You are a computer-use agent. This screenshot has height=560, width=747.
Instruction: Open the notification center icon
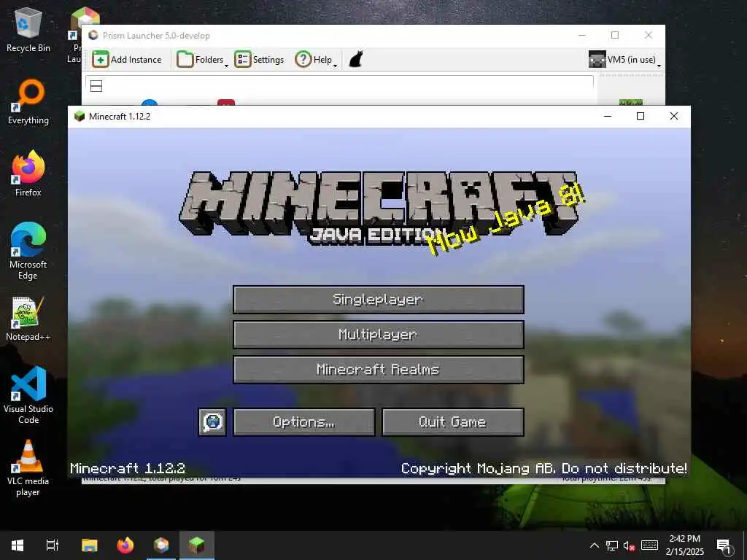724,546
